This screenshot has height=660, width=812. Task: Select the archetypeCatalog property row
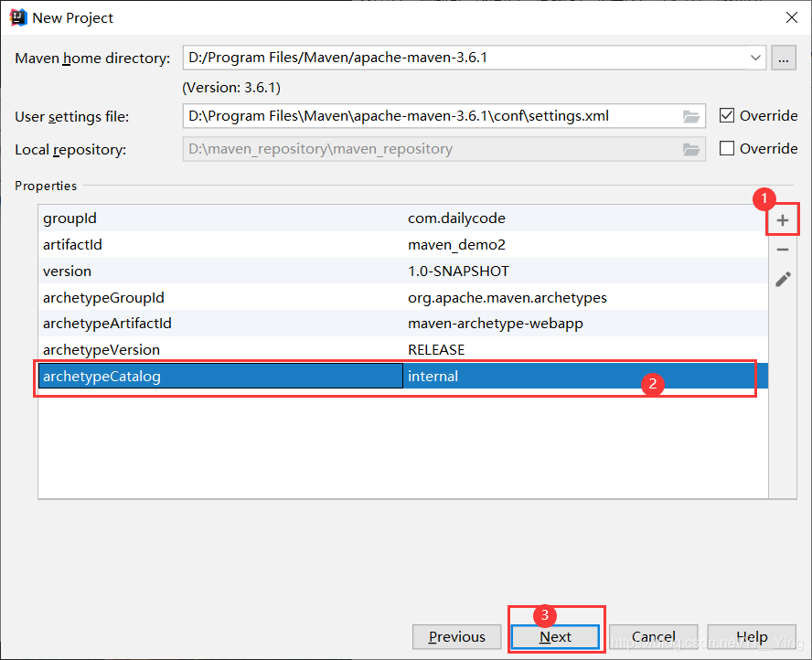[x=403, y=377]
